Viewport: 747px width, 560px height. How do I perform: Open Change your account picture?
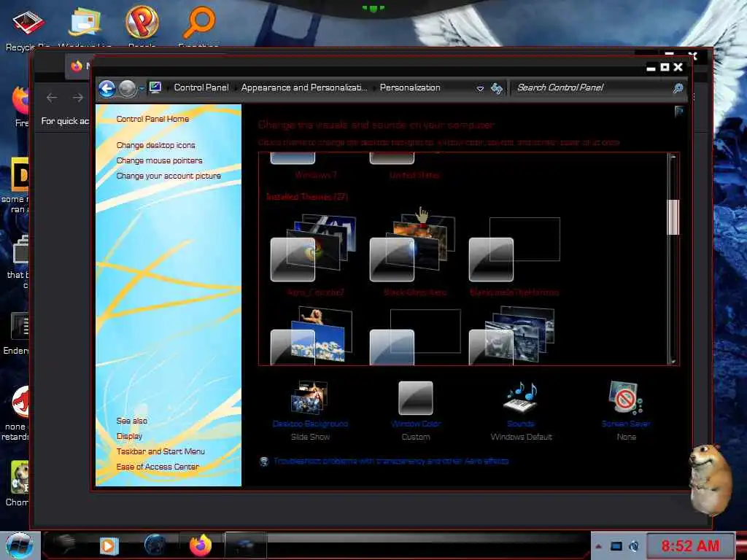coord(169,176)
